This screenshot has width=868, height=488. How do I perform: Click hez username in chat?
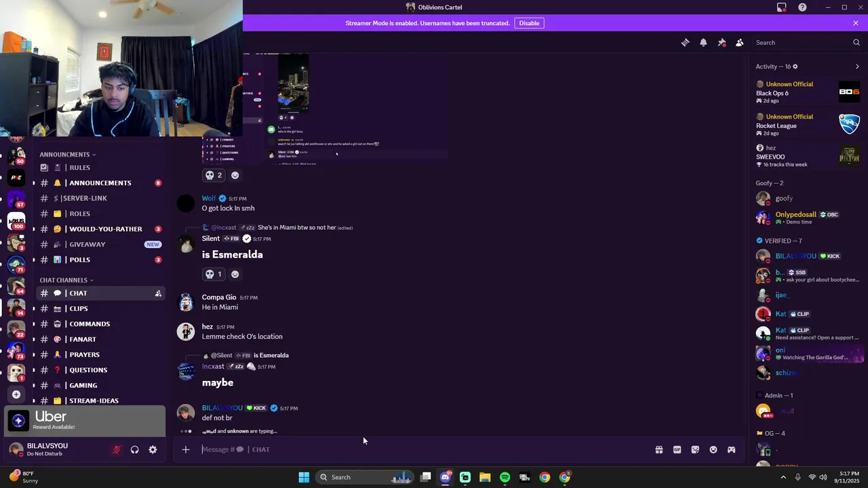(x=208, y=327)
